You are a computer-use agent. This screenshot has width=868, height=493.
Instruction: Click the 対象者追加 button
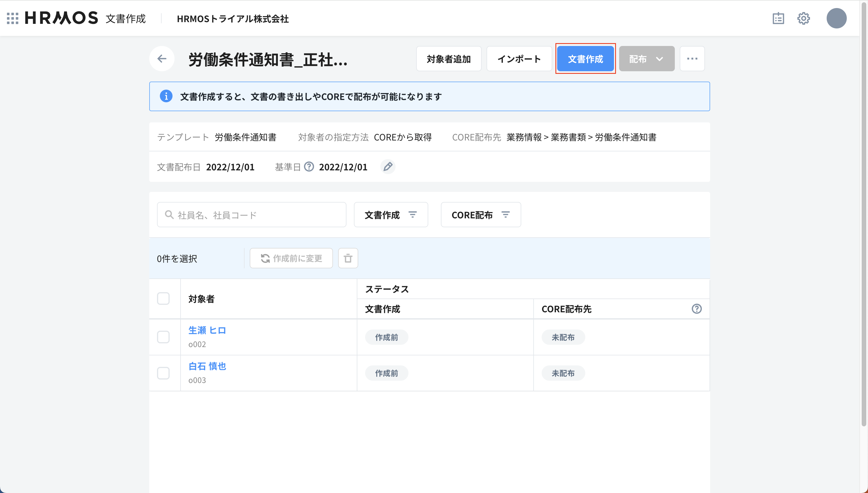(449, 59)
